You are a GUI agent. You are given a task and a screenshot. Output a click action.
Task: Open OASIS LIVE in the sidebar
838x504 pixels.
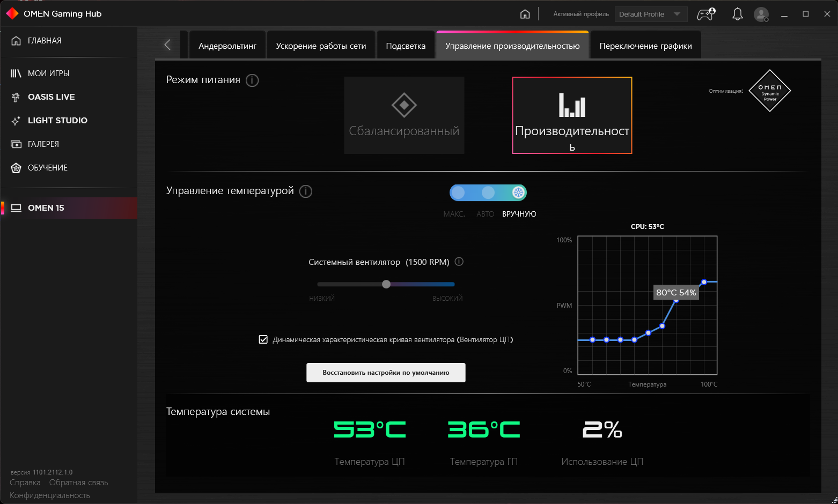click(x=69, y=97)
